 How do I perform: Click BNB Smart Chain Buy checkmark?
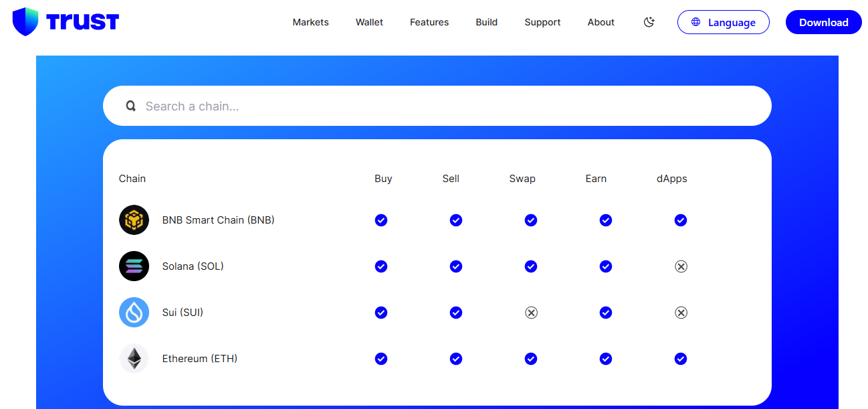coord(381,220)
